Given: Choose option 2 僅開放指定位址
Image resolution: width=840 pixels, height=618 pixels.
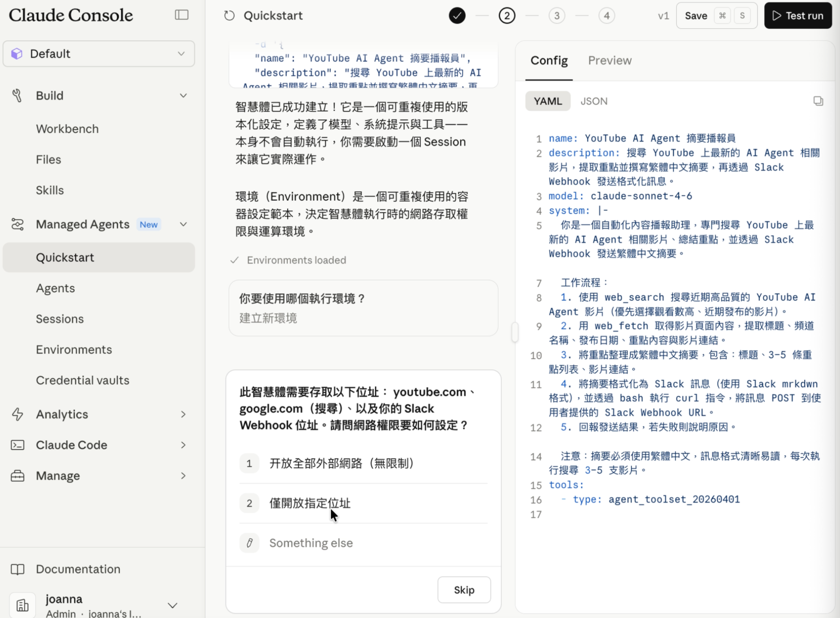Looking at the screenshot, I should [363, 503].
